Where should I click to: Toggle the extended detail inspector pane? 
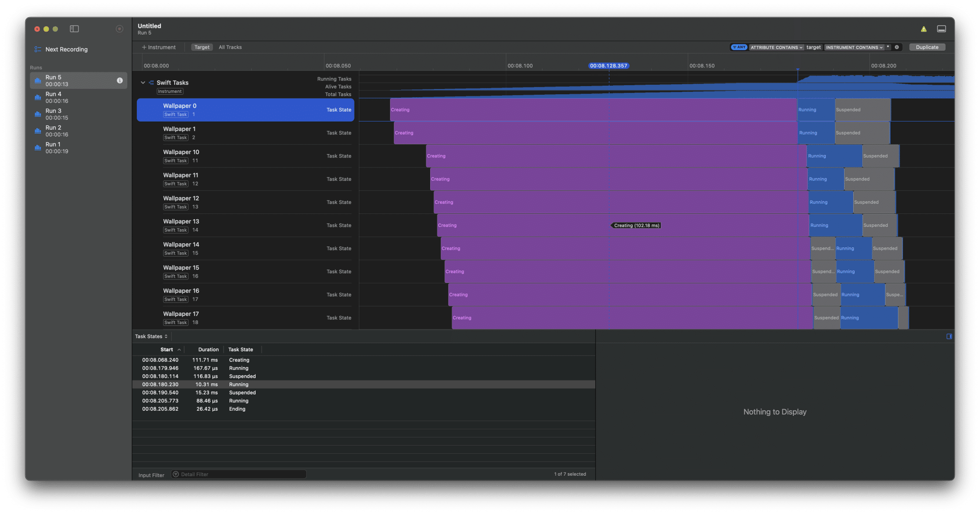tap(949, 336)
